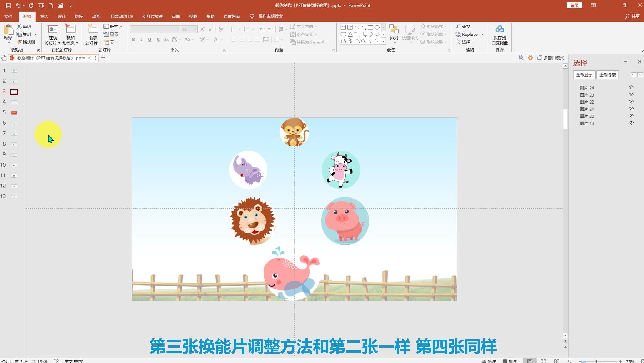644x363 pixels.
Task: Open the Find (查找) tool
Action: pyautogui.click(x=466, y=26)
